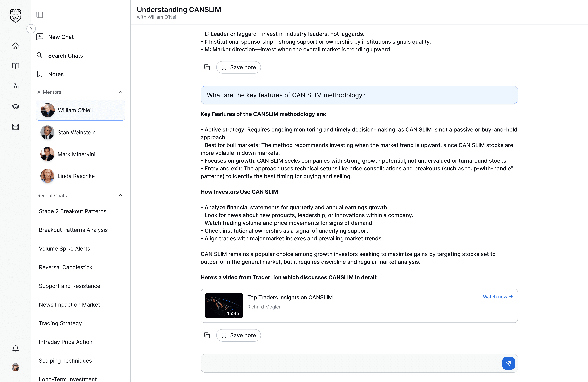Open the graduation cap courses icon

[16, 106]
